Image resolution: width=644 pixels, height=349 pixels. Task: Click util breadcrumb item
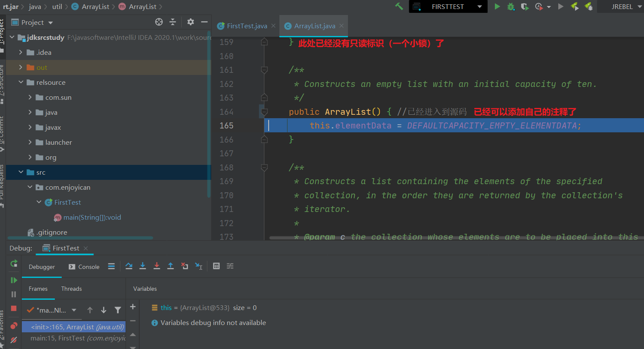(x=57, y=6)
